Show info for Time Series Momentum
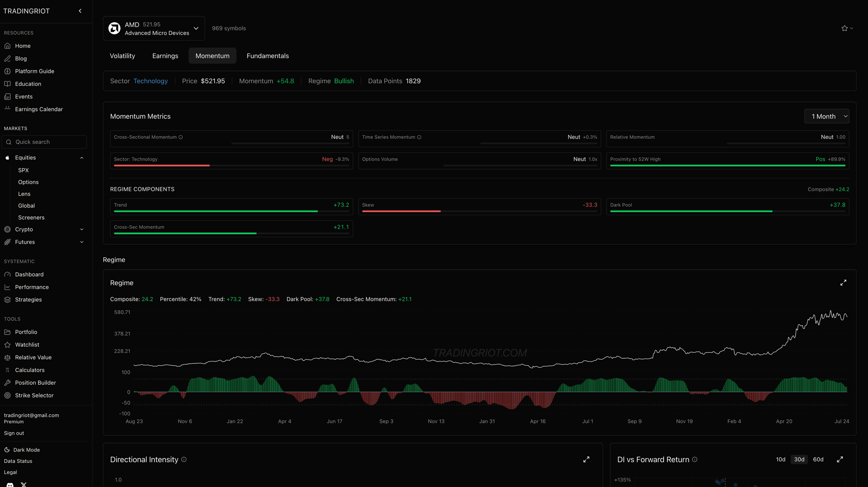The image size is (868, 487). (x=419, y=137)
